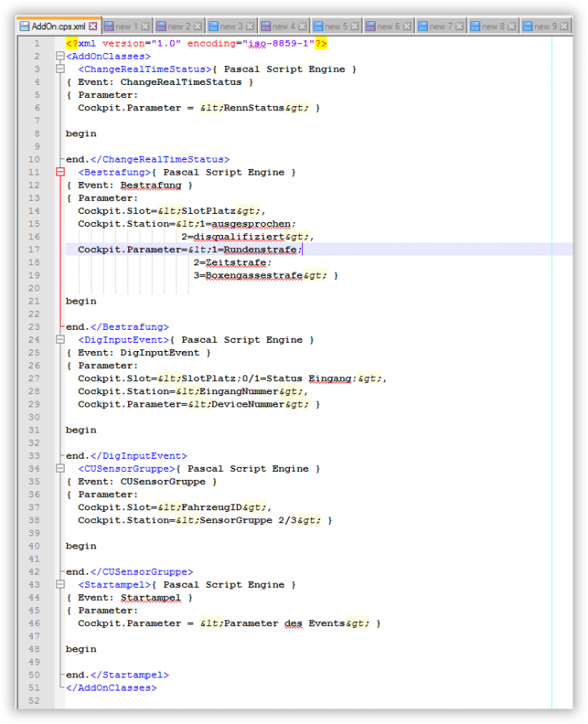The image size is (588, 724).
Task: Switch to the AddOn.cps.xml tab
Action: coord(58,26)
